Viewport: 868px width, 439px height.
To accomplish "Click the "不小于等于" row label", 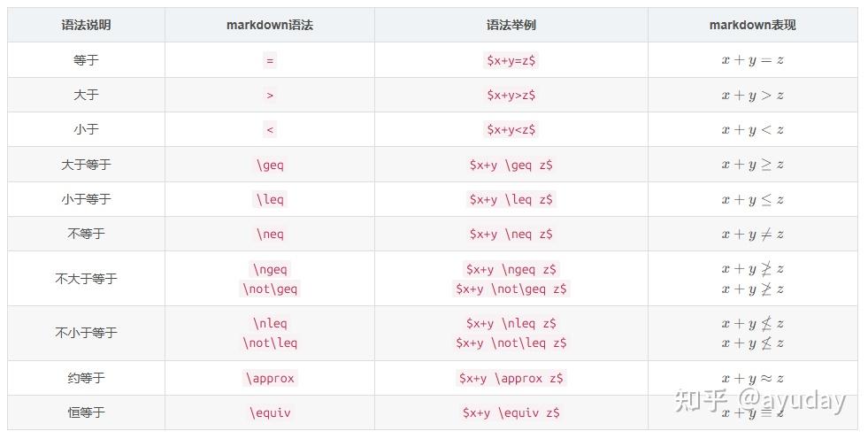I will pos(86,333).
